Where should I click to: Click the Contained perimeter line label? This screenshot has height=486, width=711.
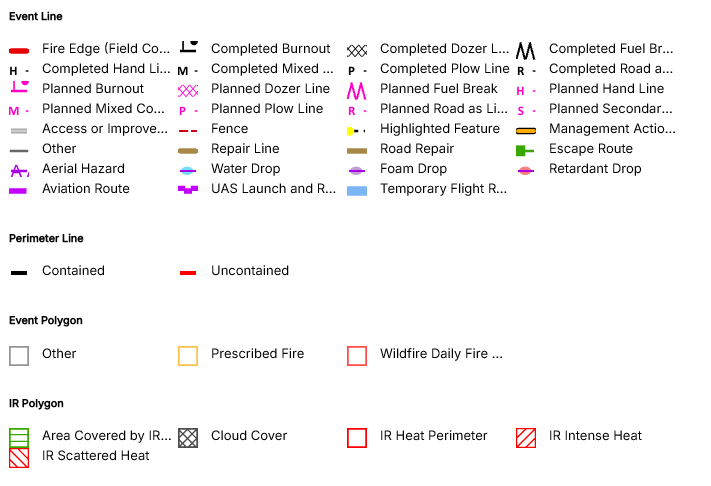click(73, 271)
